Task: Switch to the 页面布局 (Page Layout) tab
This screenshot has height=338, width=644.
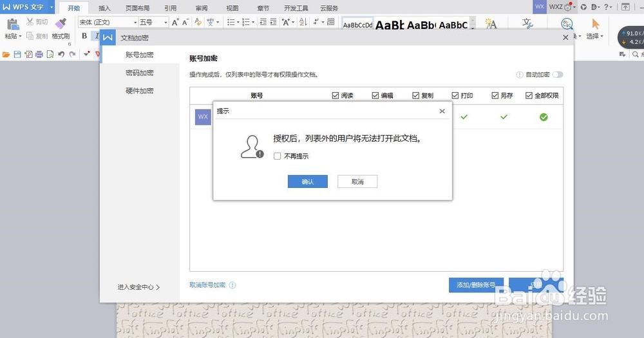Action: click(x=138, y=8)
